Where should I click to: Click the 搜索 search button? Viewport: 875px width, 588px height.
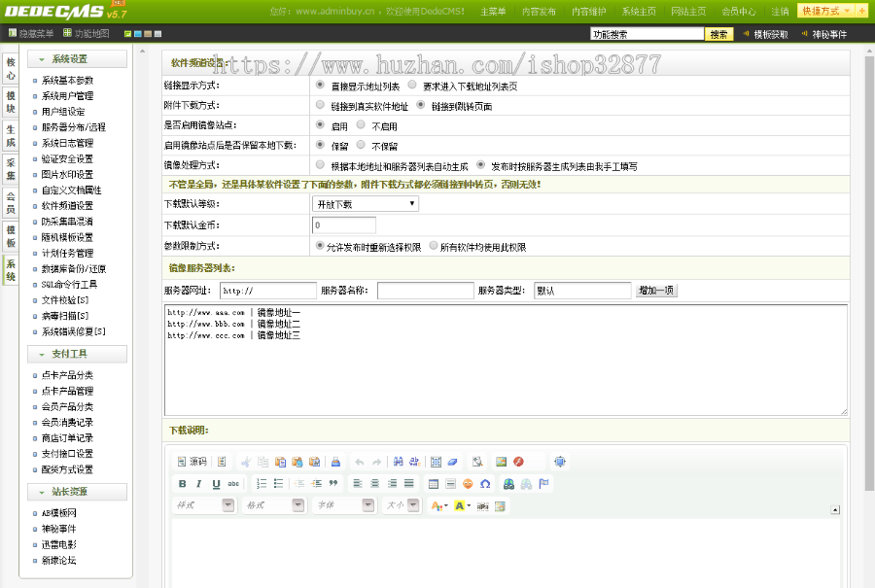718,35
